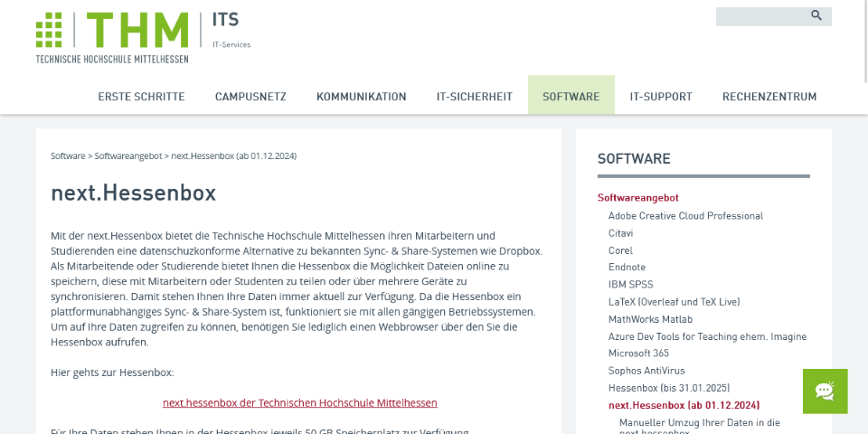Open Softwareangebot in the sidebar
The height and width of the screenshot is (434, 868).
click(x=637, y=198)
